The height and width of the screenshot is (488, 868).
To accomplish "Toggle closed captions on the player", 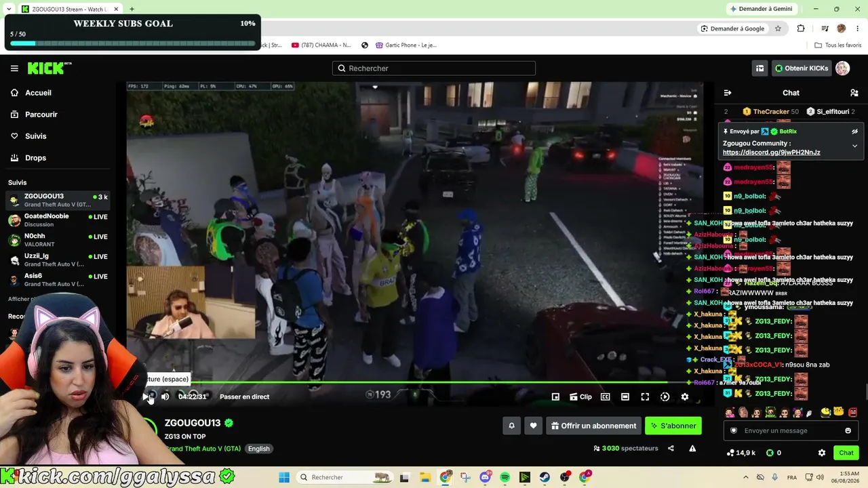I will [x=606, y=397].
